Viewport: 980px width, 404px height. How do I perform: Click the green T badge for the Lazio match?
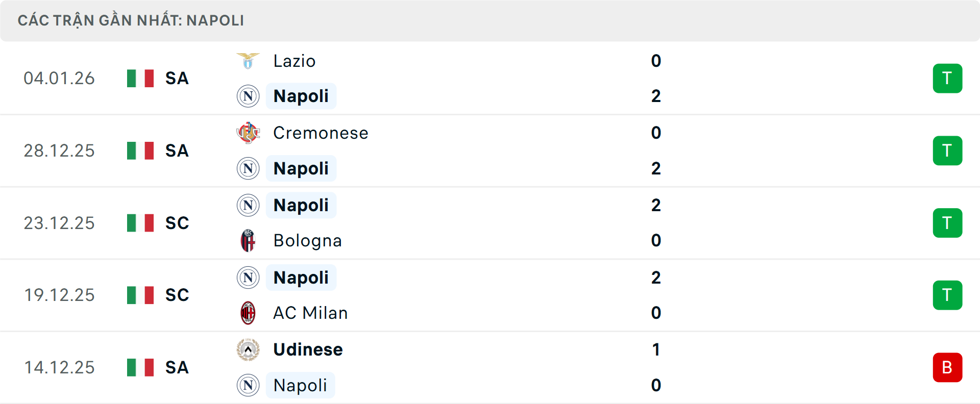(947, 78)
